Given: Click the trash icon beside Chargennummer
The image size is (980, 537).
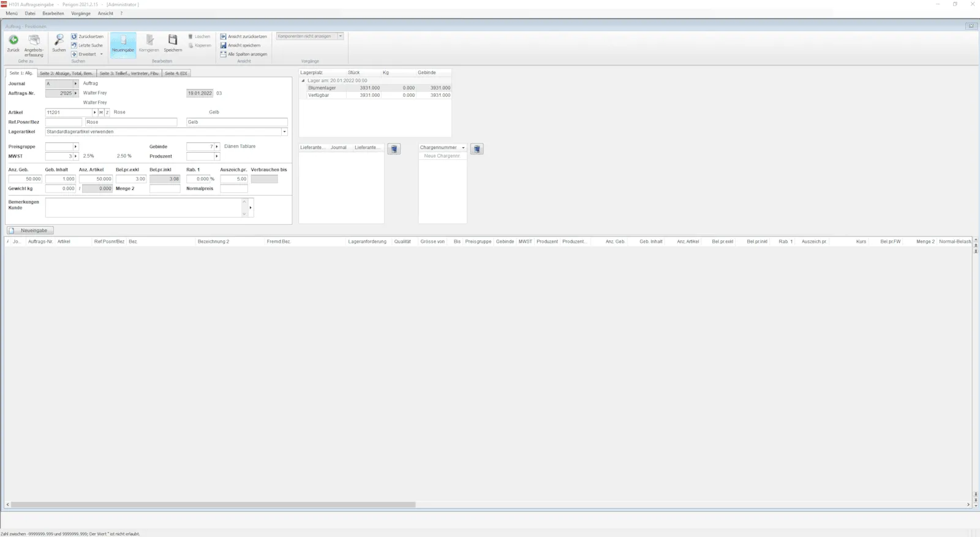Looking at the screenshot, I should pos(477,149).
